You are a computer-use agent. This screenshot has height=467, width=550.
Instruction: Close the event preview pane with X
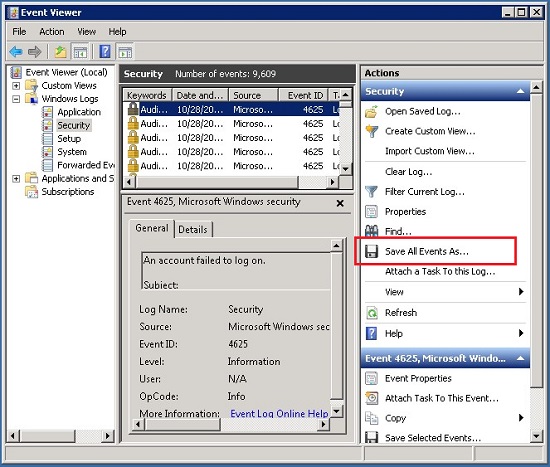pos(340,203)
